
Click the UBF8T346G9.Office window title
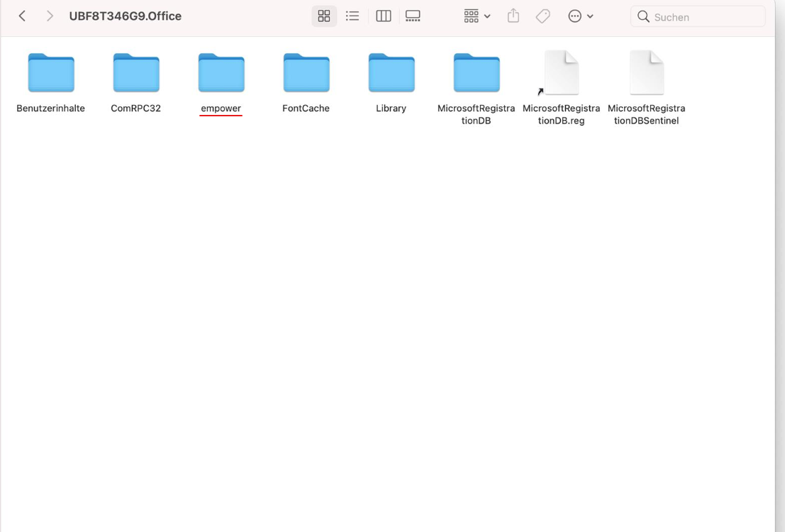coord(125,16)
